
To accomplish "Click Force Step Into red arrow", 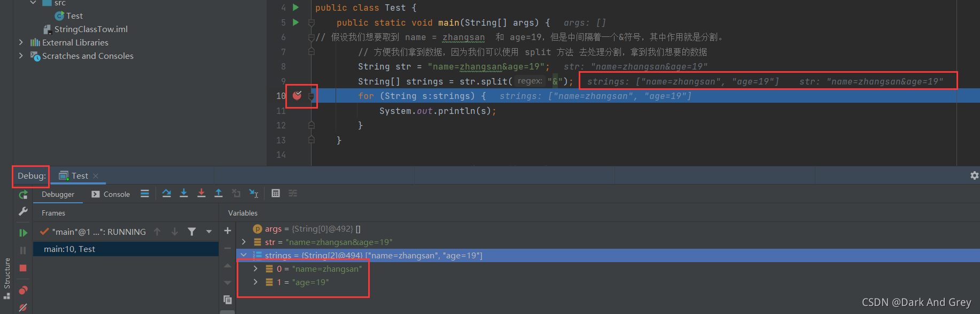I will 201,194.
